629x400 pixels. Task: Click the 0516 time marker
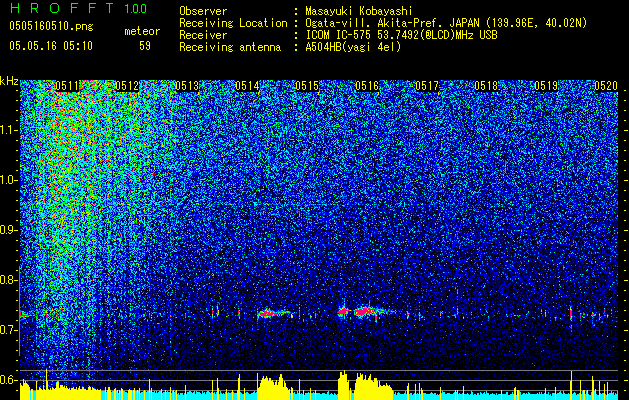367,86
